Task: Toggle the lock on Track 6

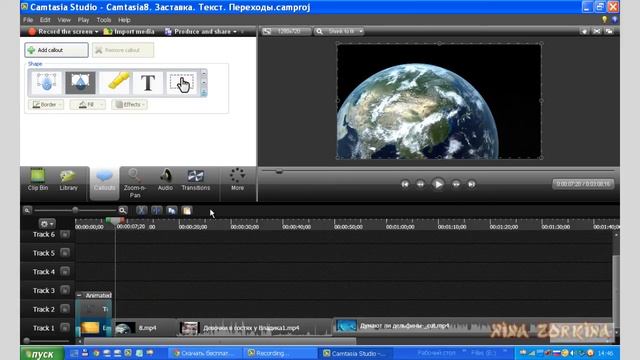Action: coord(64,234)
